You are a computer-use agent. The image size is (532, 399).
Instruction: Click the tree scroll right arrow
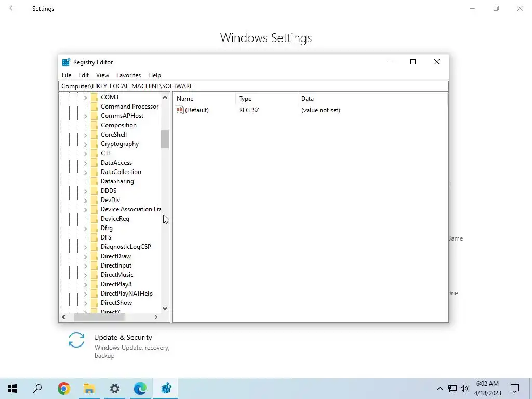pos(156,317)
